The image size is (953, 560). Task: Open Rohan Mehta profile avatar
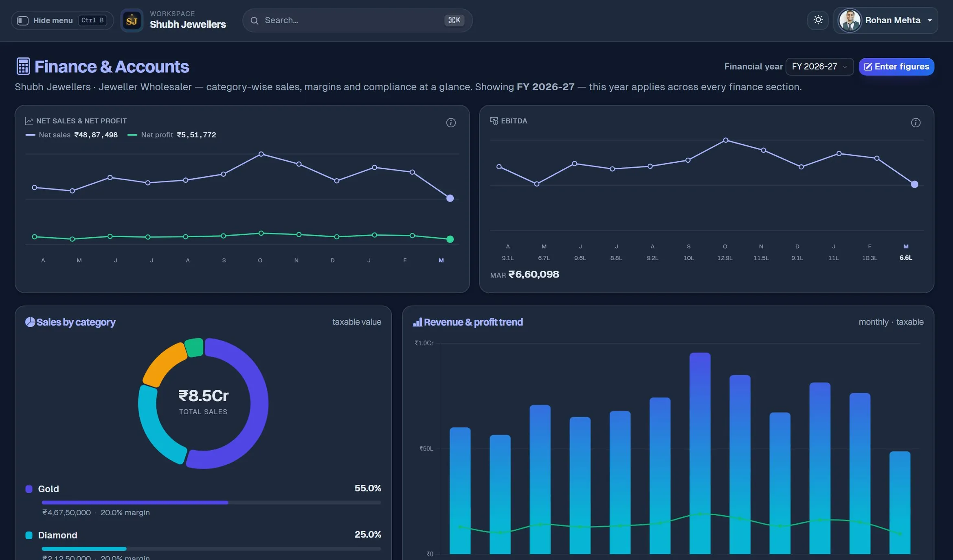(849, 20)
